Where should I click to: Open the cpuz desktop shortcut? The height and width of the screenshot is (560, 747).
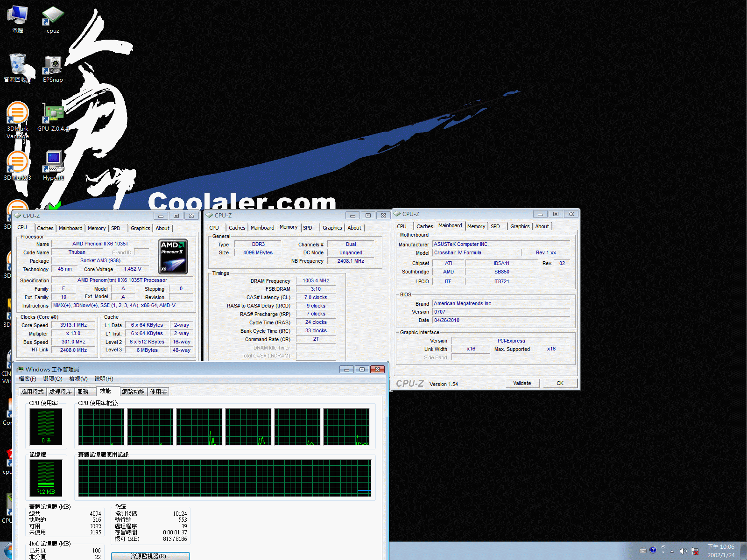(x=53, y=19)
